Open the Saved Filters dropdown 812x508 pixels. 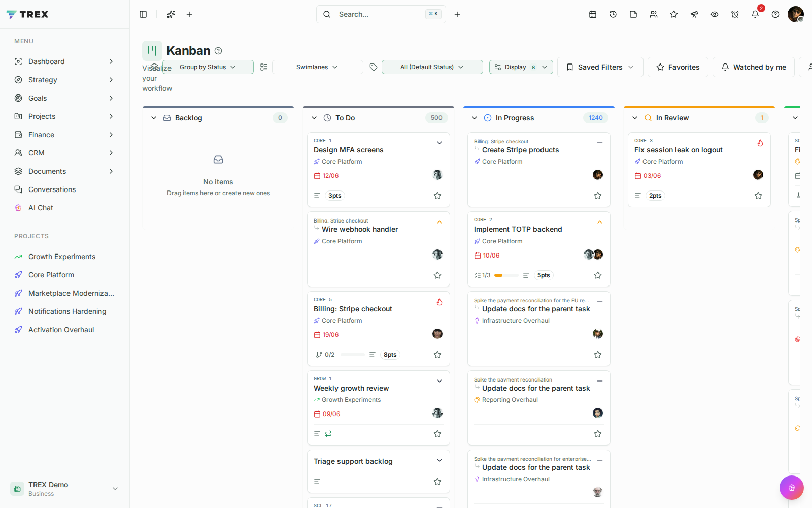600,67
